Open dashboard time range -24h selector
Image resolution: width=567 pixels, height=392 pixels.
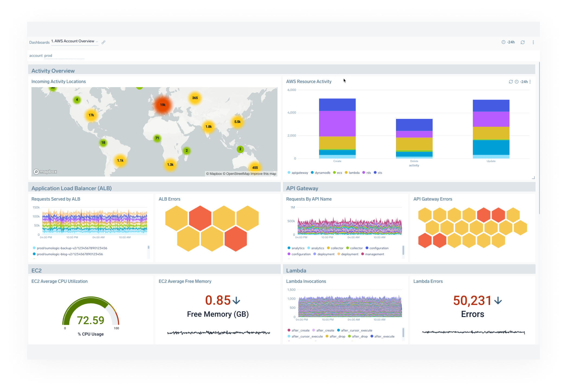click(508, 42)
